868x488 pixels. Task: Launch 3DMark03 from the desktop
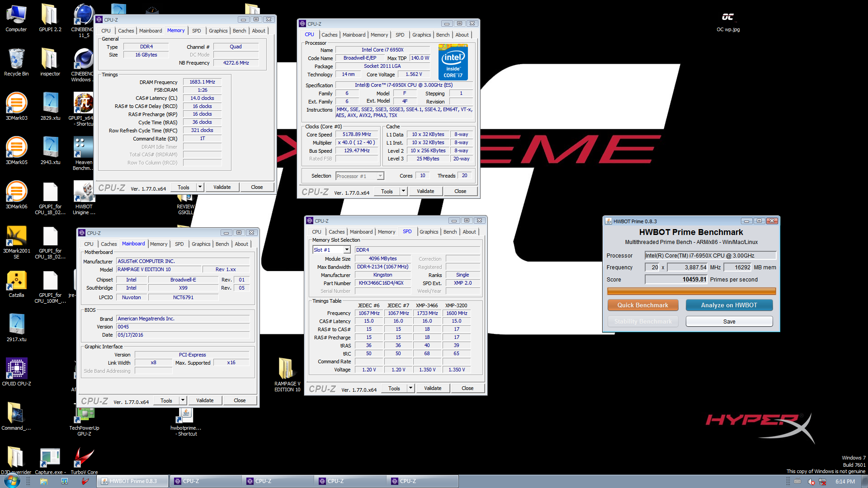click(16, 107)
